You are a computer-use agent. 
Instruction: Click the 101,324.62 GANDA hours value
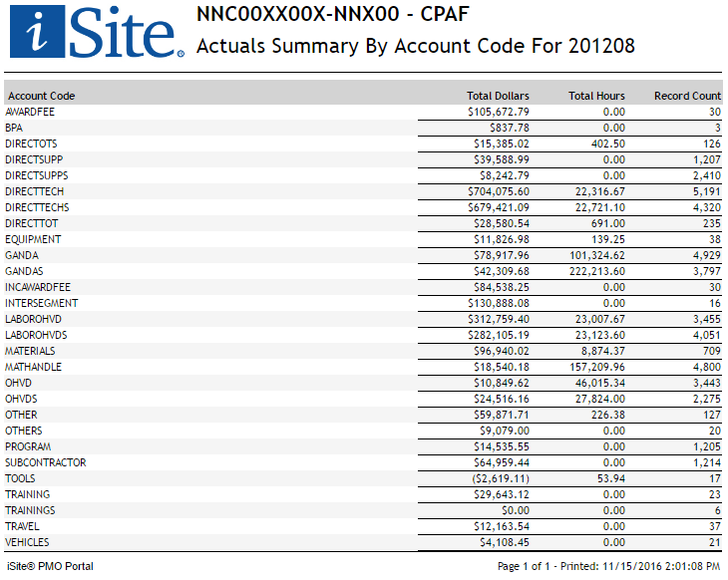pos(597,255)
